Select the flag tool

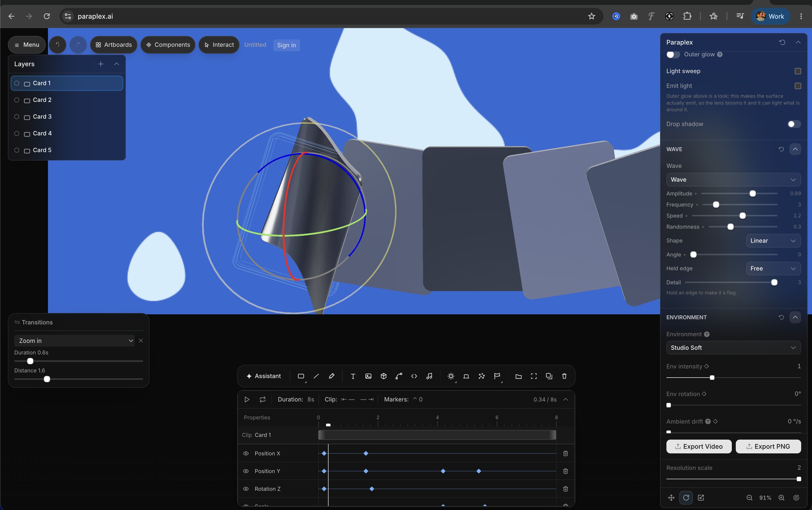[497, 376]
